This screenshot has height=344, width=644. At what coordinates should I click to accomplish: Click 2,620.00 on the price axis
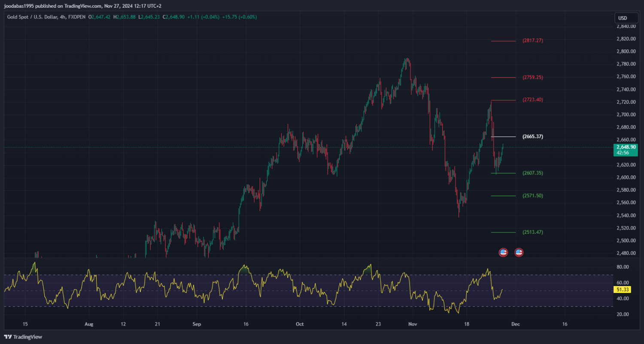point(626,165)
